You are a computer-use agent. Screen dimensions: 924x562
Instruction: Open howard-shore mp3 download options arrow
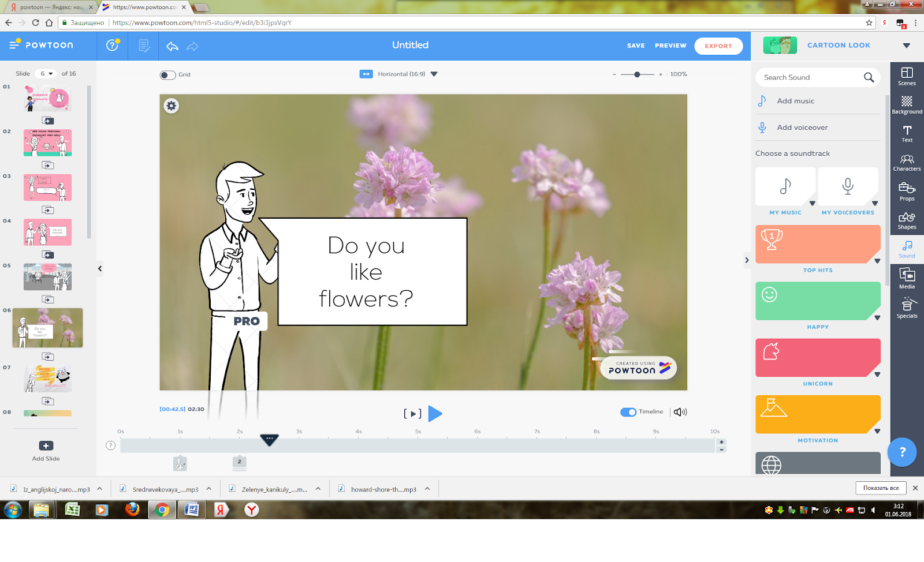[x=427, y=489]
